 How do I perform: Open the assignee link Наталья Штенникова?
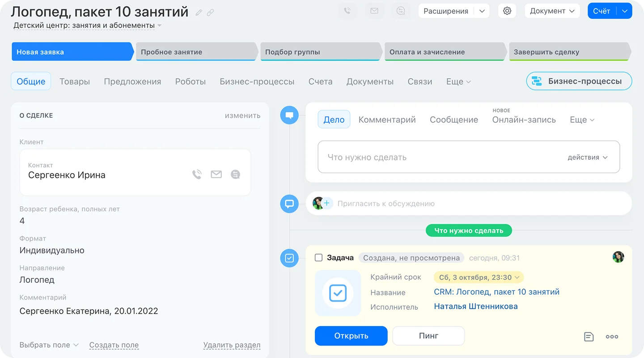(476, 307)
